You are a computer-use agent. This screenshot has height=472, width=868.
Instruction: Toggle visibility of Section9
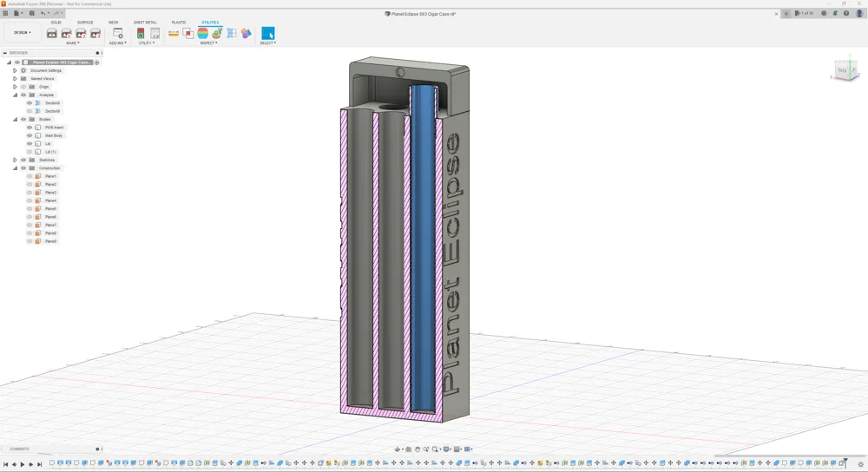click(30, 111)
